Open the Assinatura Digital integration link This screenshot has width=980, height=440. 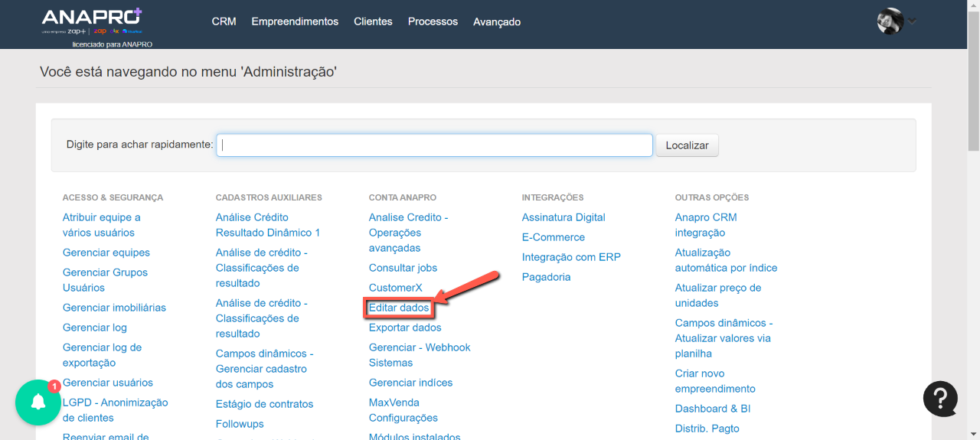pyautogui.click(x=563, y=217)
